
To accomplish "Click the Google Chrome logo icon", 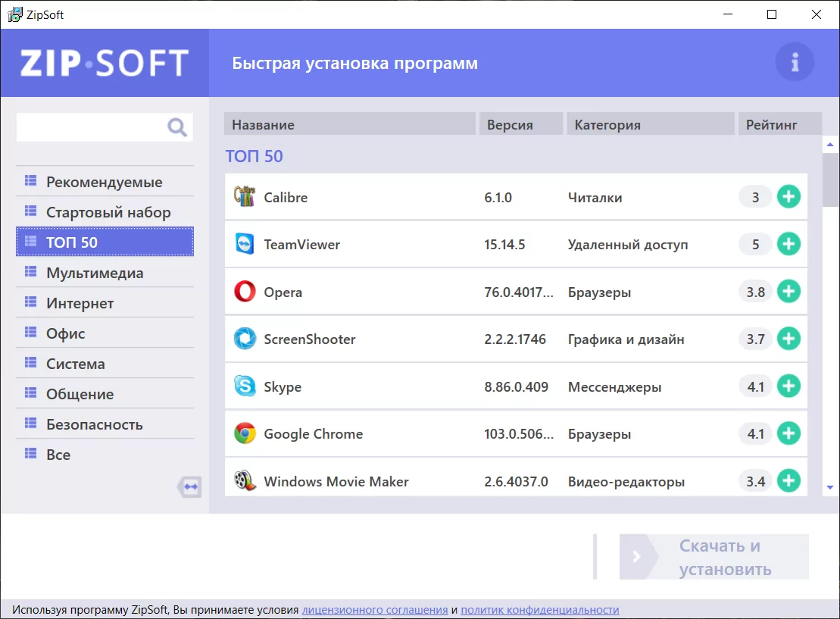I will click(245, 433).
